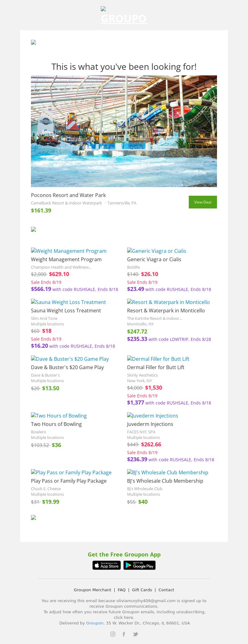Open the Generic Viagra or Cialis deal
Screen dimensions: 248x644
pos(157,251)
